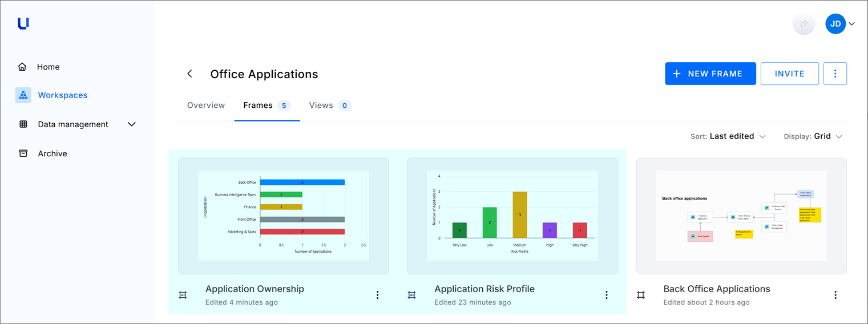Click the app logo in the sidebar
Screen dimensions: 868x324
[23, 23]
